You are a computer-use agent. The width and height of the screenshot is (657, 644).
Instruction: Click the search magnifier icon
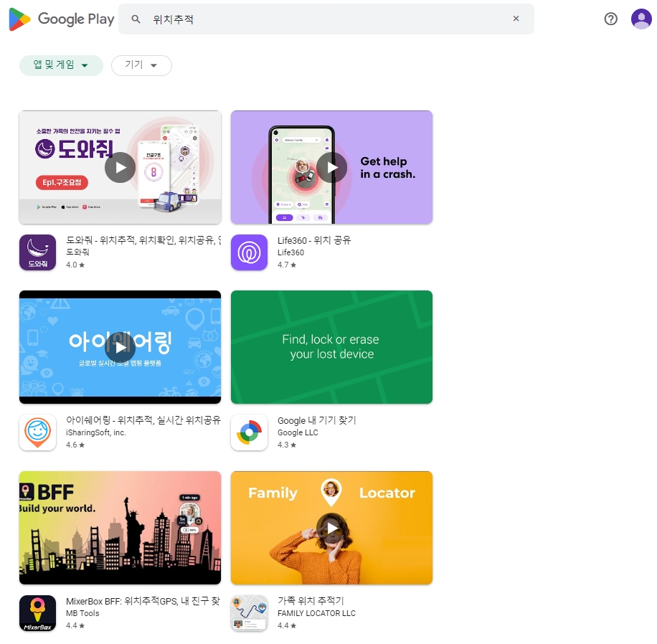[136, 19]
